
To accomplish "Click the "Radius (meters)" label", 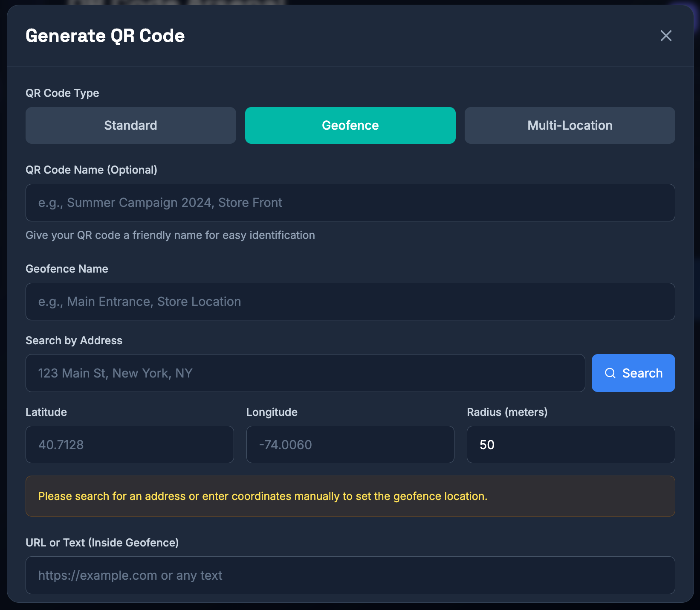I will (507, 412).
